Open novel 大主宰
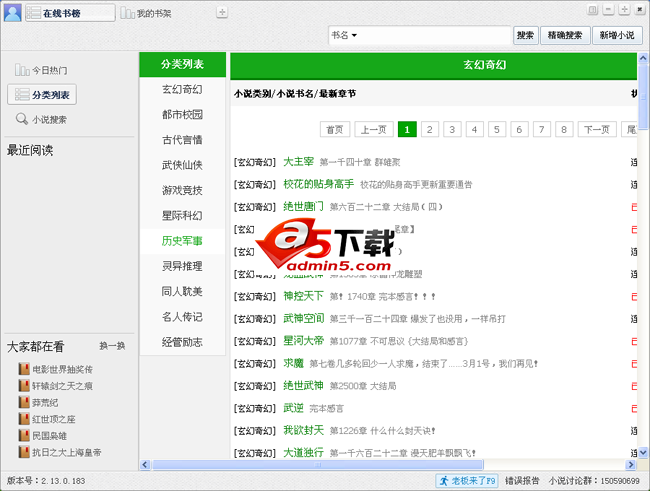 pos(298,161)
